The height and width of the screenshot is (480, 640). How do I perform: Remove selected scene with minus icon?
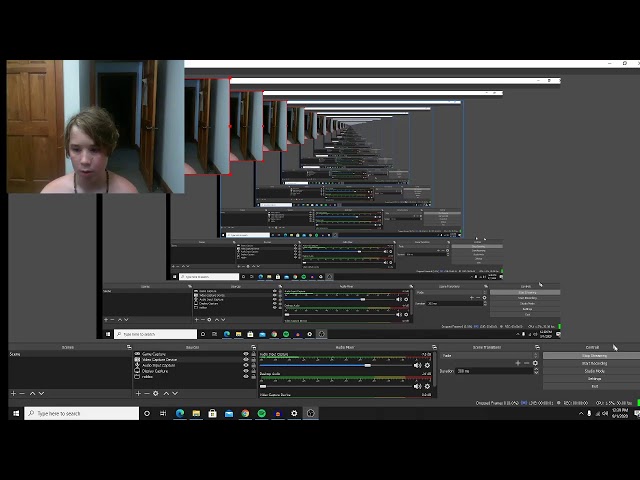pos(22,393)
